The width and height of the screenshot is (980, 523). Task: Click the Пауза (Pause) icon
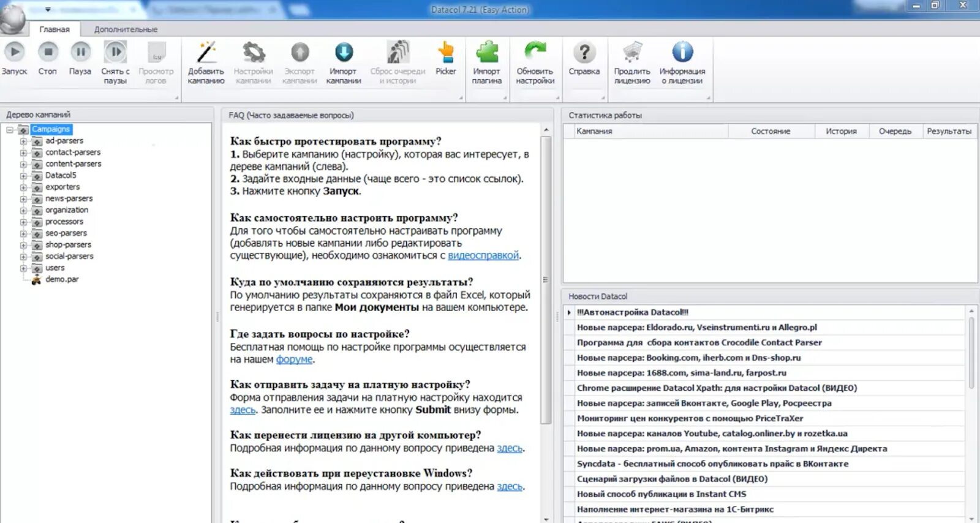(80, 52)
